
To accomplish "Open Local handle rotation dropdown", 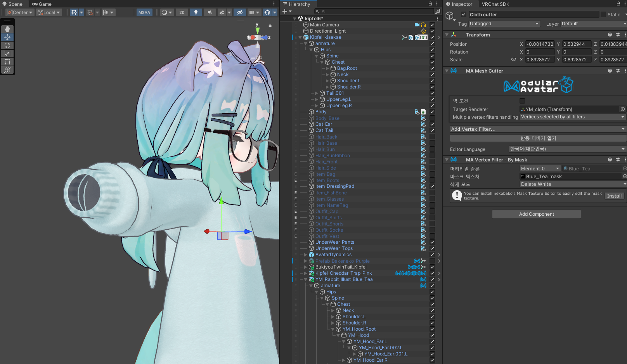I will coord(49,12).
